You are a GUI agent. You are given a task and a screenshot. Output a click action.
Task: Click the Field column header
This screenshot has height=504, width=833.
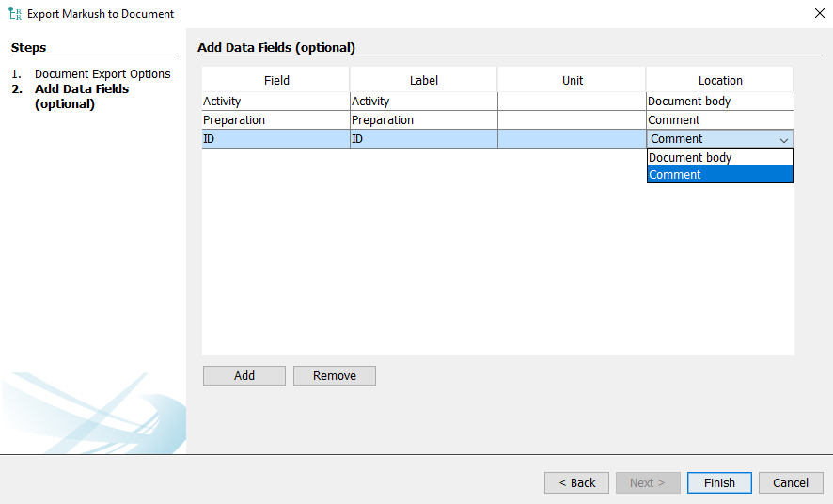[276, 81]
